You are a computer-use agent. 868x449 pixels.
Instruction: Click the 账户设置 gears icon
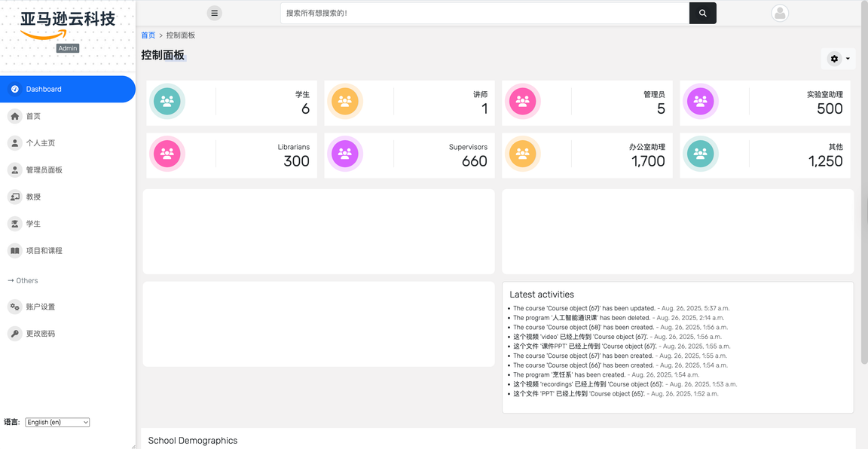13,307
